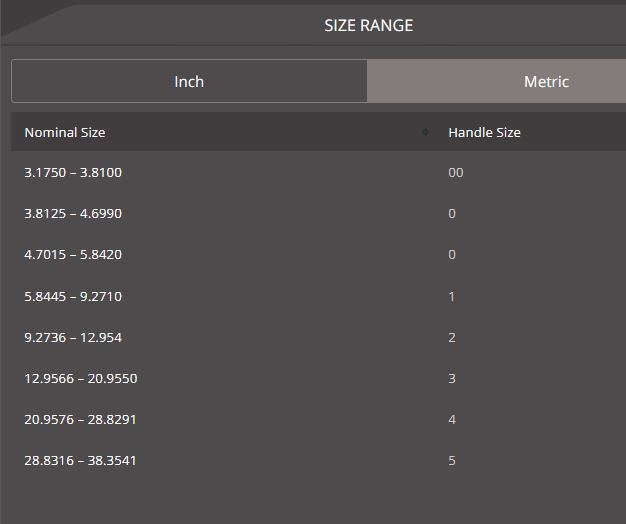The height and width of the screenshot is (524, 626).
Task: Click the handle size 00 cell
Action: point(456,173)
